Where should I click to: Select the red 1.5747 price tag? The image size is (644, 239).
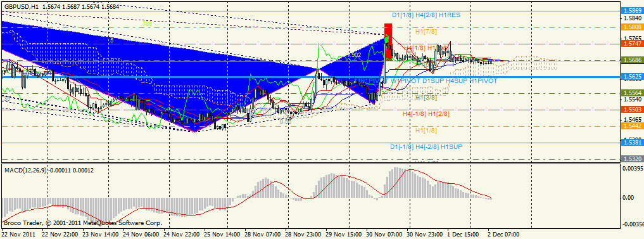click(632, 43)
